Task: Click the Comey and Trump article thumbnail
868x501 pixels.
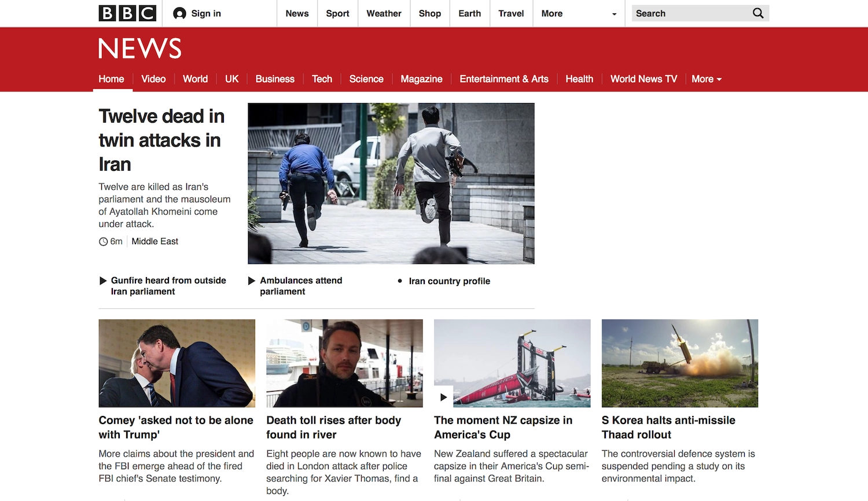Action: [176, 363]
